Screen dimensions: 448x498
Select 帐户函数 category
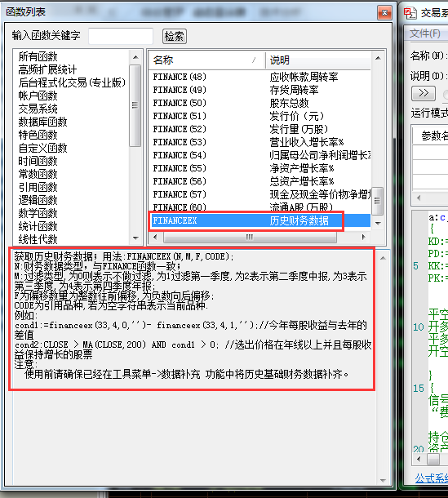click(38, 96)
